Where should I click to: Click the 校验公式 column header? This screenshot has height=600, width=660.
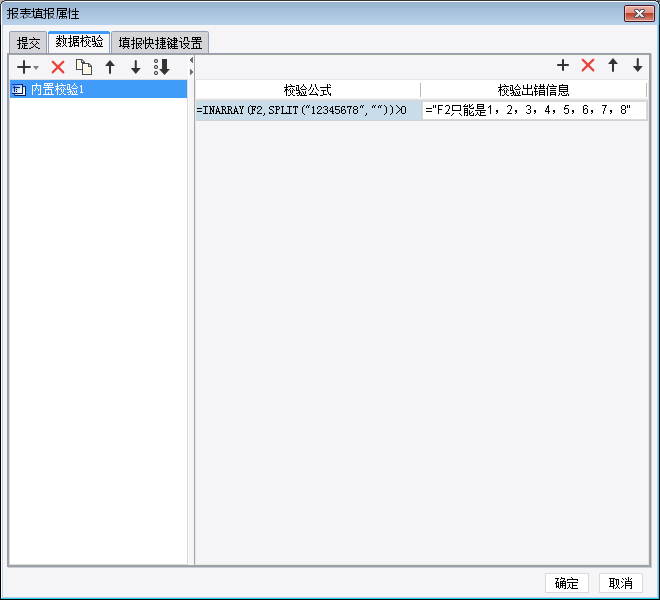(x=308, y=90)
